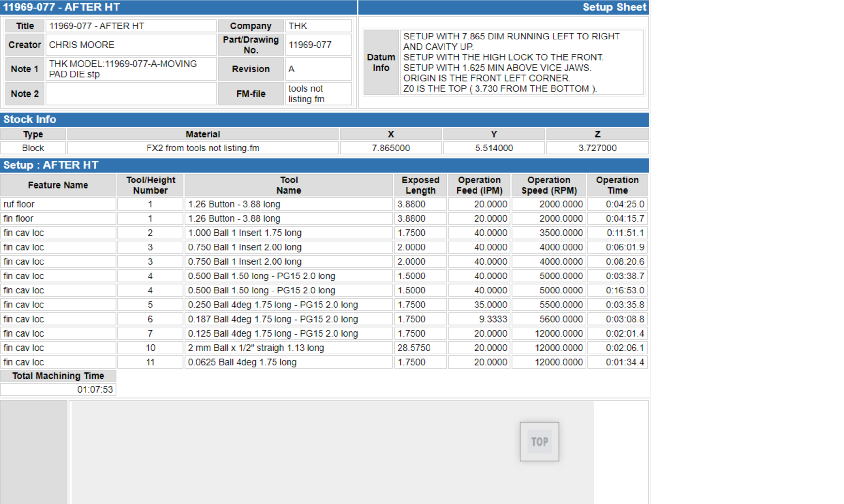Viewport: 844px width, 504px height.
Task: Select operation time 0:04:25.0
Action: point(617,204)
